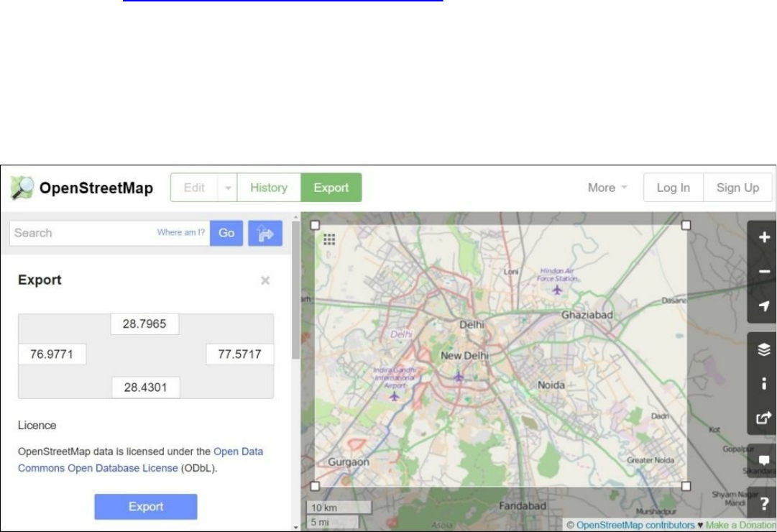Click the north latitude field 28.7965
The width and height of the screenshot is (777, 532).
pyautogui.click(x=144, y=324)
